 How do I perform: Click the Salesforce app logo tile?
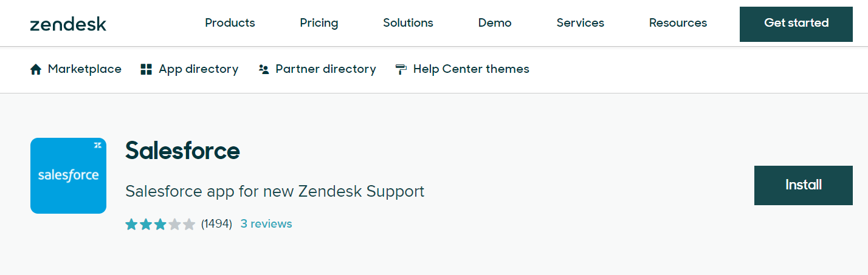68,176
